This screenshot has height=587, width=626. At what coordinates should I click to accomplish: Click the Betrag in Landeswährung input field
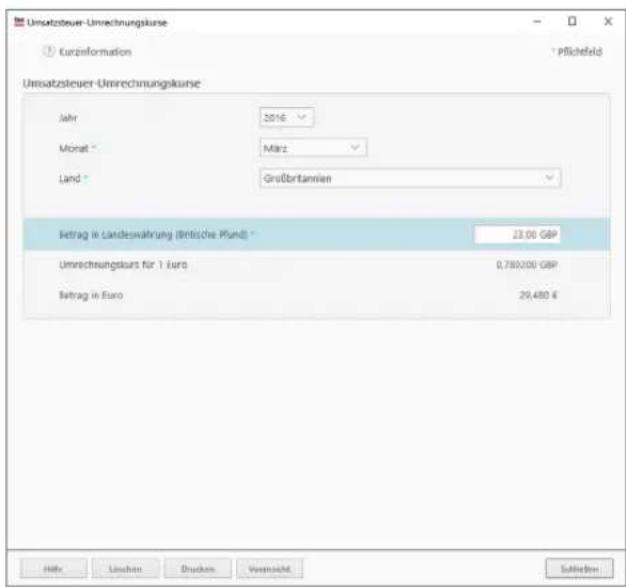point(517,234)
